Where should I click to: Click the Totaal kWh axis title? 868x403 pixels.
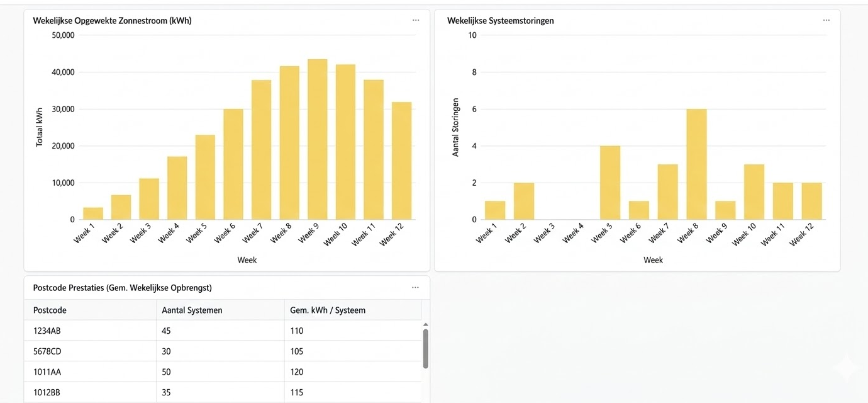pyautogui.click(x=38, y=127)
